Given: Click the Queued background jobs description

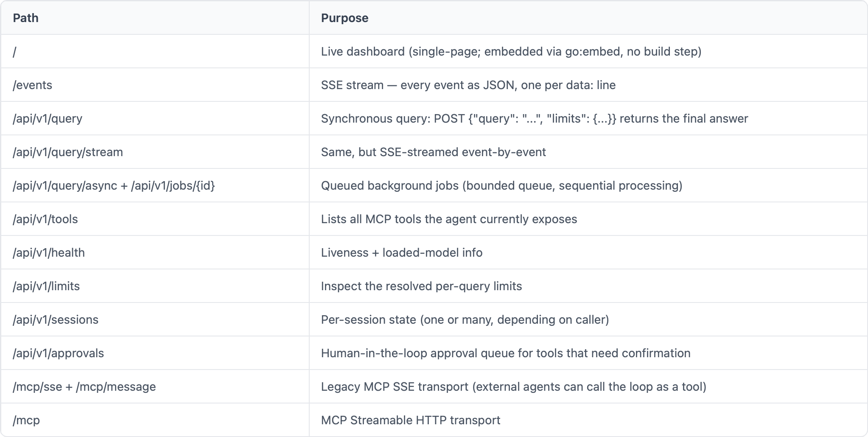Looking at the screenshot, I should point(502,185).
